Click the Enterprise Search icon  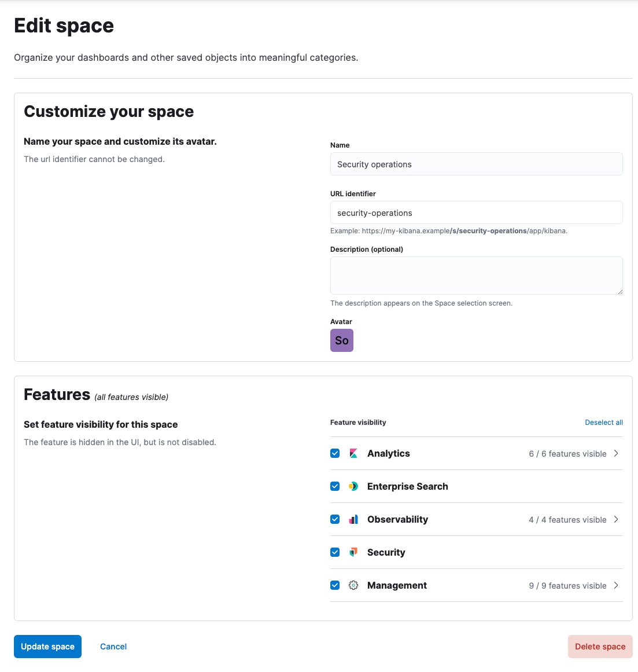tap(353, 487)
